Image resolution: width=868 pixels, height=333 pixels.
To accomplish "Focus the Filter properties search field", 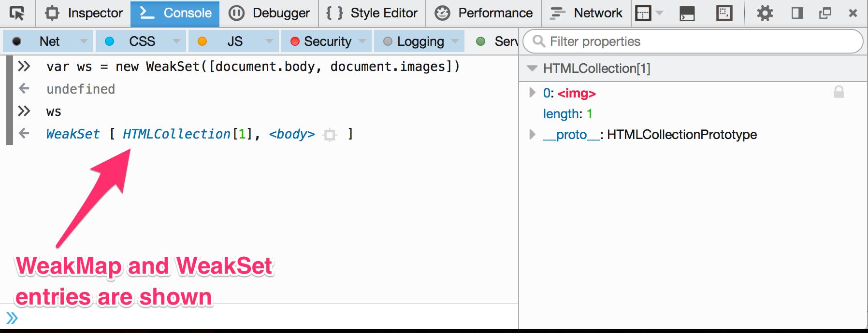I will [693, 42].
